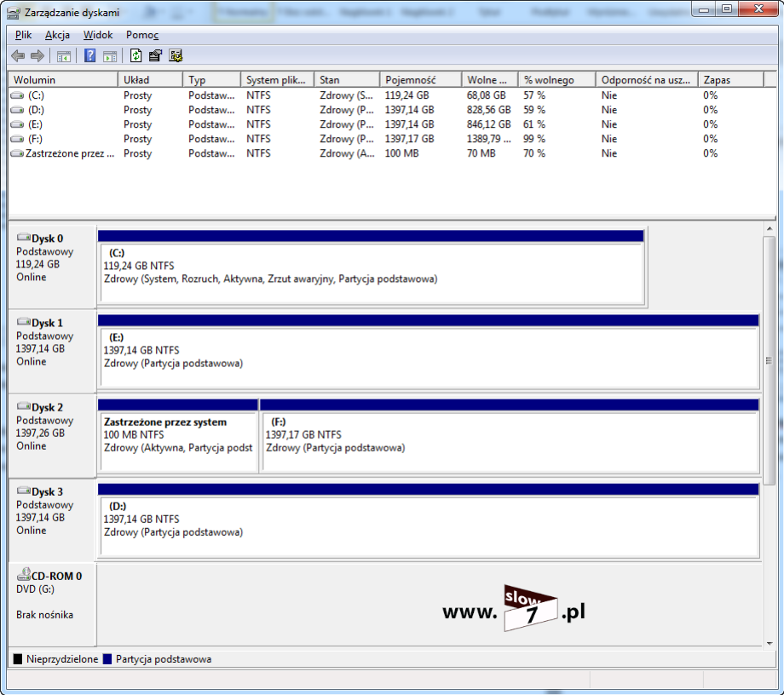Click the CD-ROM 0 drive icon
Screen dimensions: 784x695
[x=24, y=575]
